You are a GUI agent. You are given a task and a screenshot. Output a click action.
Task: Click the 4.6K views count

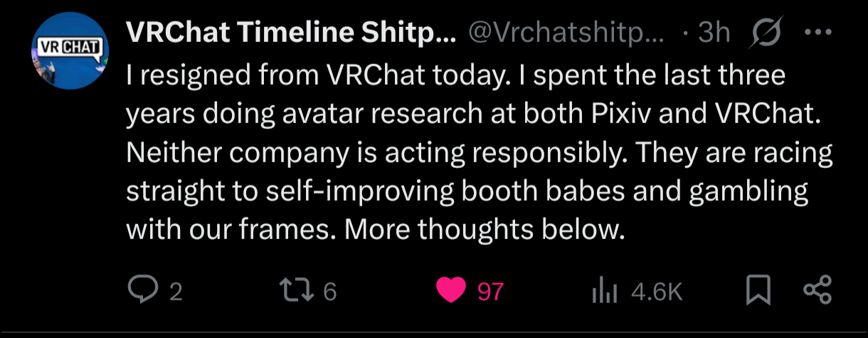(657, 292)
